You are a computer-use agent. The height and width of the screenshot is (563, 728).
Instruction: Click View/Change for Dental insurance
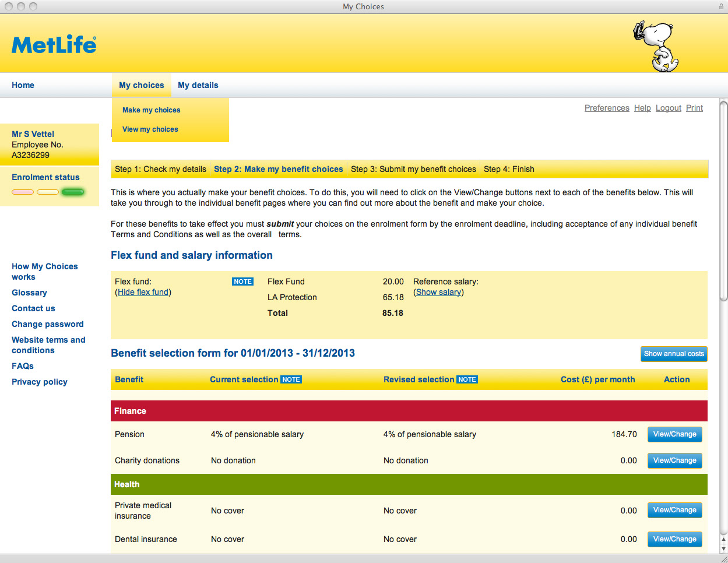pos(675,539)
